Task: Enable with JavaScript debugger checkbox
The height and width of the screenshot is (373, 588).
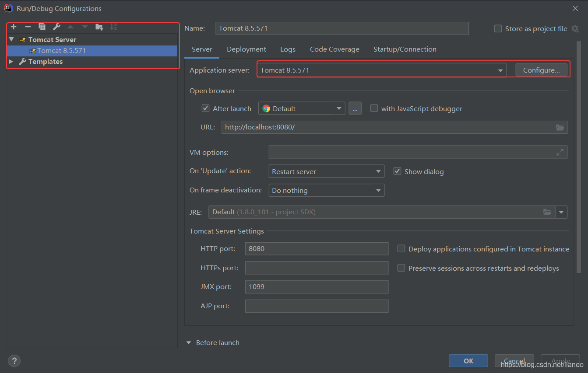Action: [x=374, y=108]
